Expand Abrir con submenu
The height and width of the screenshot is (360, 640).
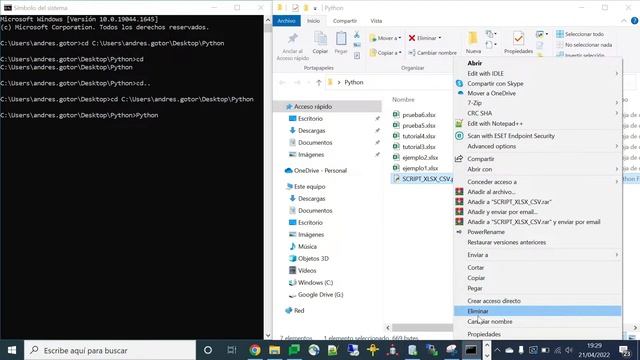pyautogui.click(x=538, y=169)
